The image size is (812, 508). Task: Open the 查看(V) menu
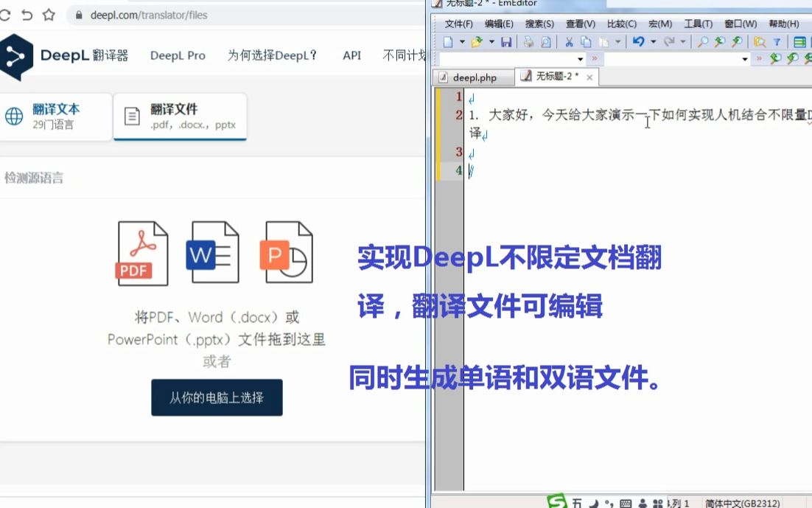pyautogui.click(x=580, y=24)
